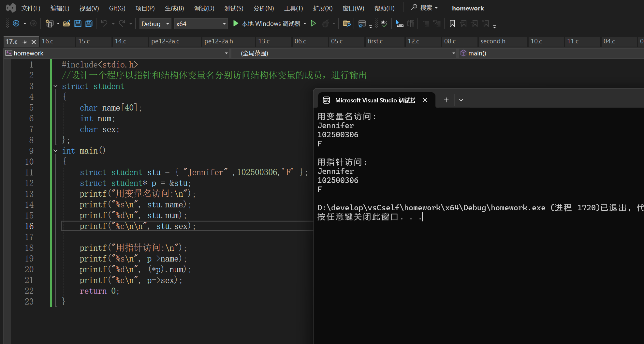Click the Redo arrow icon

[x=122, y=23]
